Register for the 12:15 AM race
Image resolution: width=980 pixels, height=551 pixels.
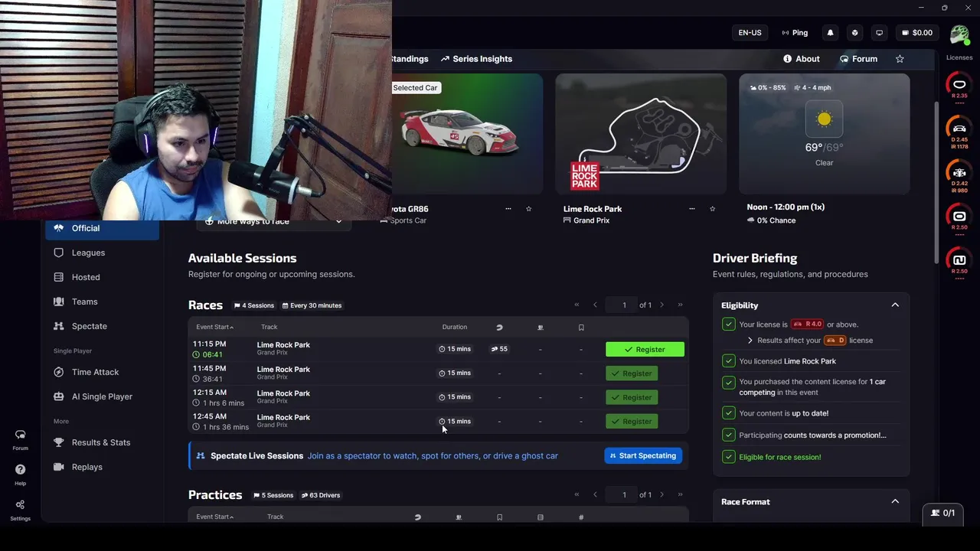pyautogui.click(x=631, y=397)
